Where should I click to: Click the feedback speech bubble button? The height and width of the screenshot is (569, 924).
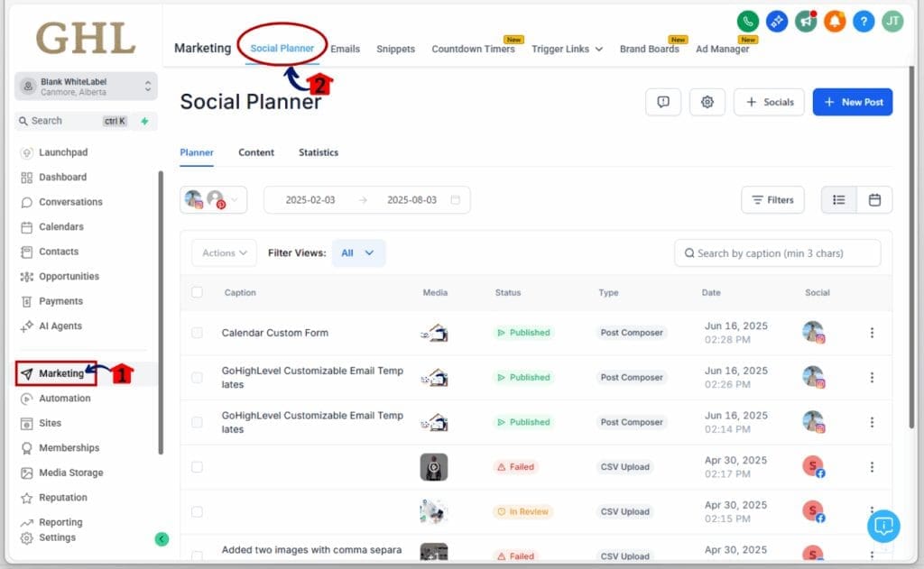point(663,102)
